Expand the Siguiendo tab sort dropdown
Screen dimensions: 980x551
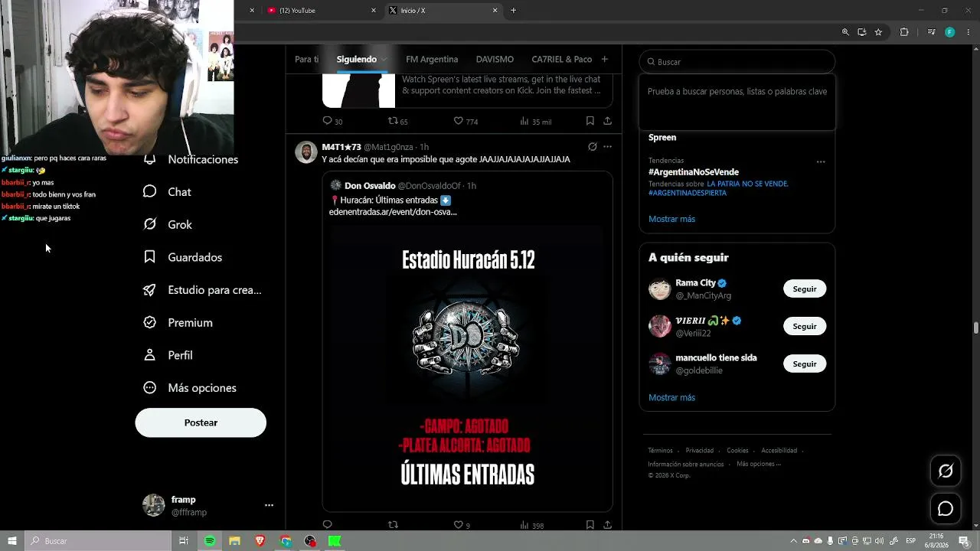click(x=384, y=60)
